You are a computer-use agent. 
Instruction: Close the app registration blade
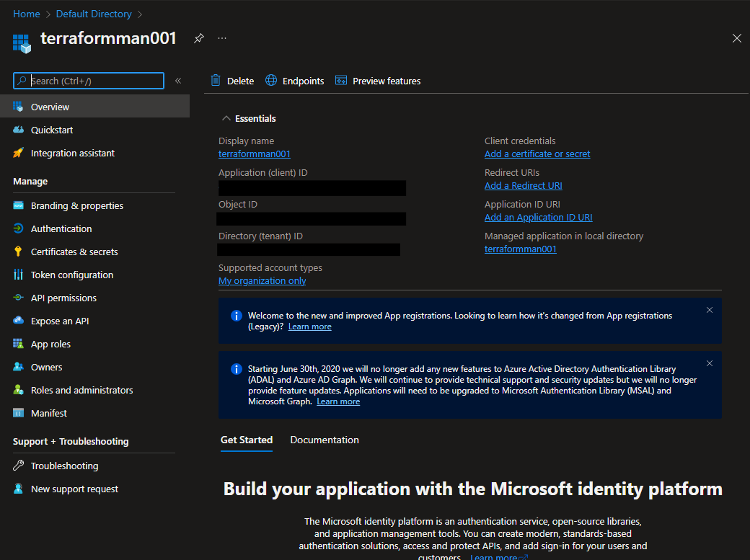tap(736, 38)
